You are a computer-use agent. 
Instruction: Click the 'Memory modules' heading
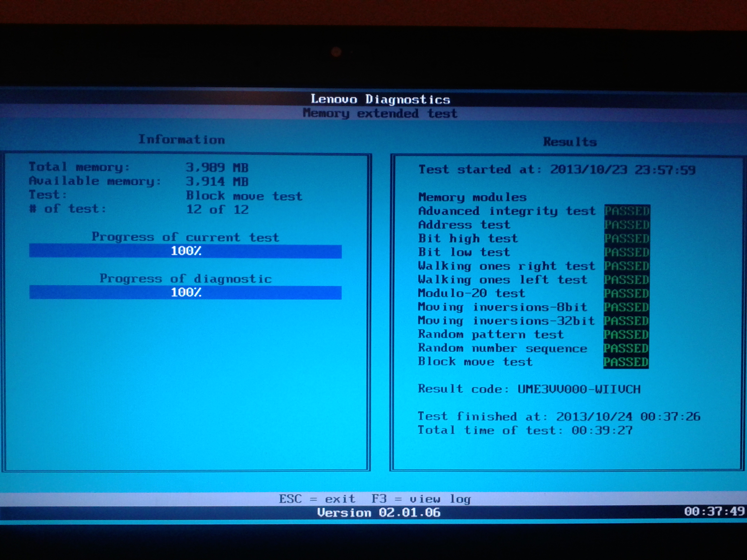click(x=472, y=197)
